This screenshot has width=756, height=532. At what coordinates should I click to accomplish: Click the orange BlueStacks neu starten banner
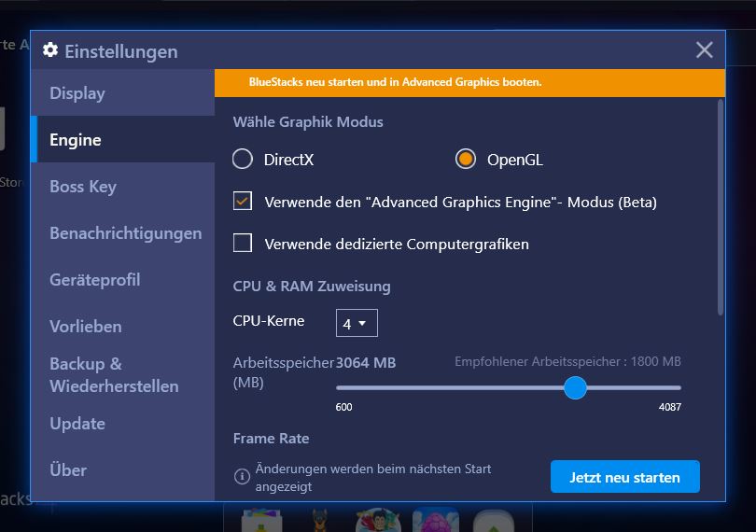[469, 82]
